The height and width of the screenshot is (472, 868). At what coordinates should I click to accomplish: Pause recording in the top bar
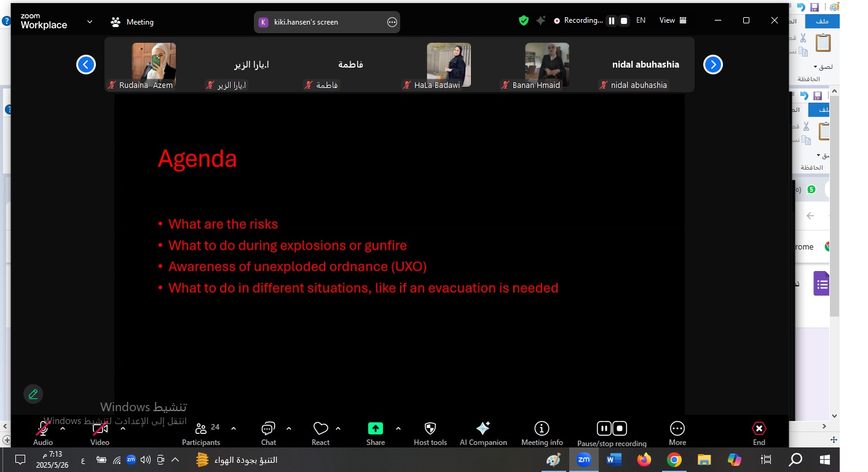[612, 21]
